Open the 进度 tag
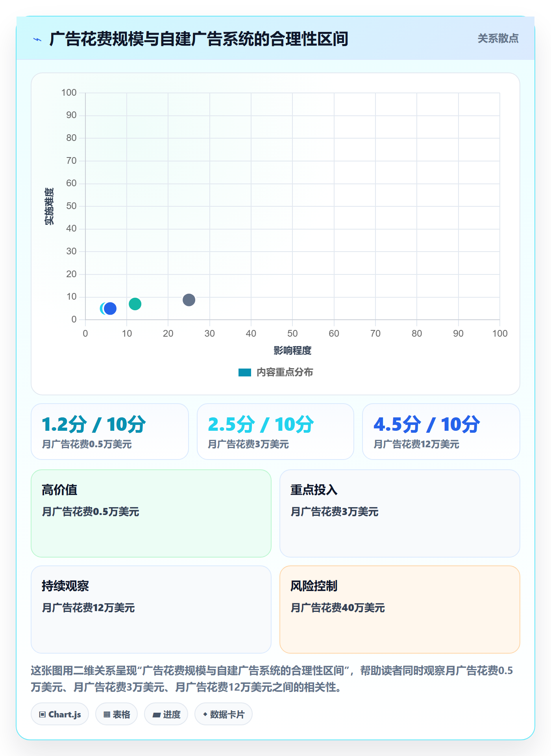The height and width of the screenshot is (756, 551). (x=166, y=714)
